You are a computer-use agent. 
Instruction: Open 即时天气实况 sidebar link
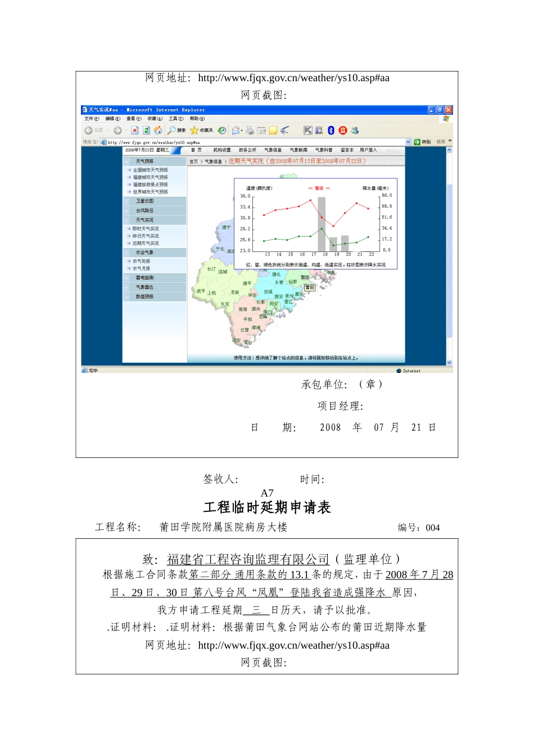click(146, 229)
